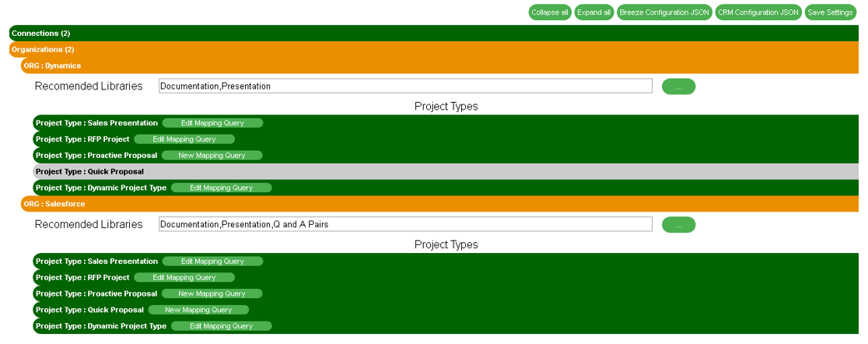Image resolution: width=868 pixels, height=344 pixels.
Task: Collapse the ORG : Dynamics header
Action: [x=439, y=65]
